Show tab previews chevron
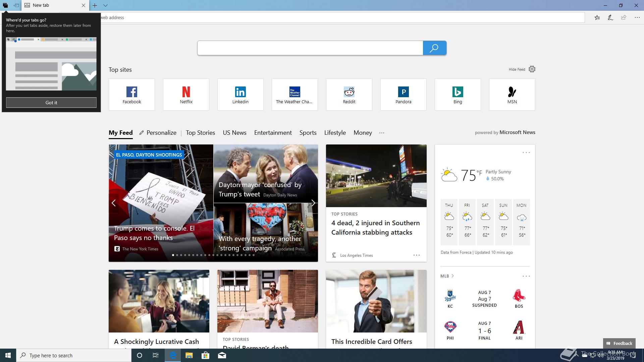 point(105,5)
